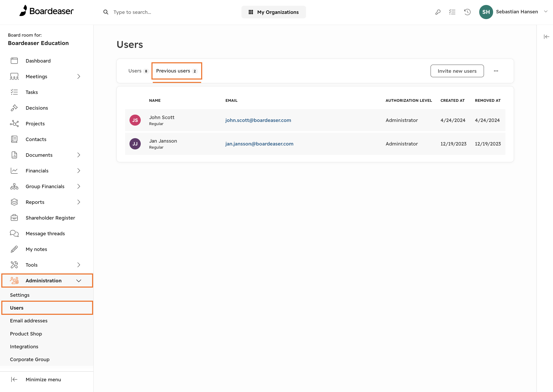Screen dimensions: 553x392
Task: Click the AUTHORIZATION LEVEL column header
Action: coord(409,100)
